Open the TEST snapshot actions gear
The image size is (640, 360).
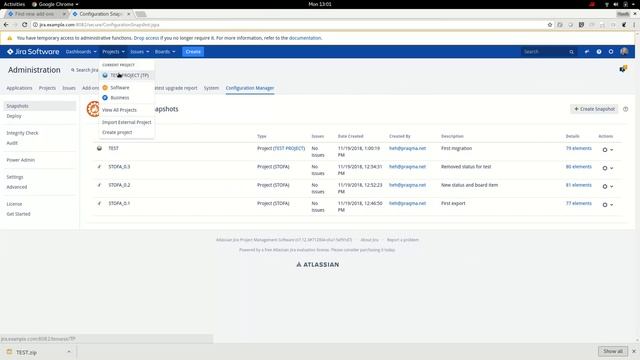[x=607, y=150]
